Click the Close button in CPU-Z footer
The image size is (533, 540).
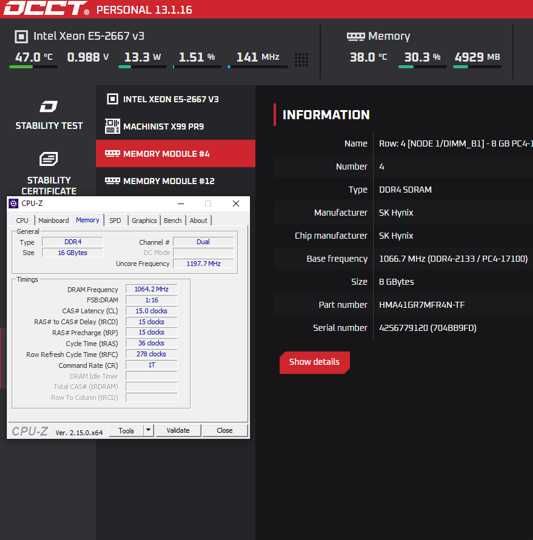pyautogui.click(x=224, y=430)
